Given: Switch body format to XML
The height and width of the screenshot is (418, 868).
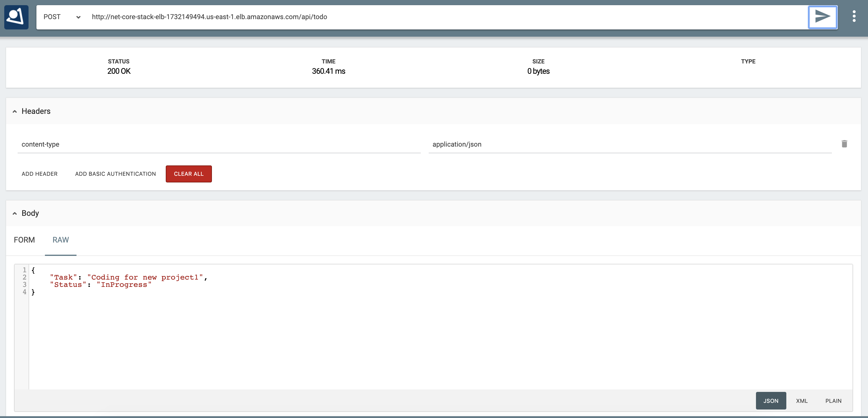Looking at the screenshot, I should click(x=802, y=401).
